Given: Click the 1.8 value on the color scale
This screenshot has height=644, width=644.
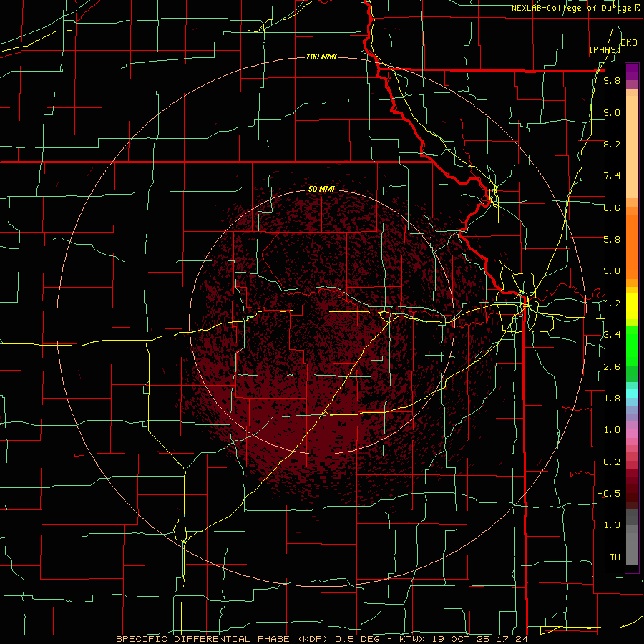Looking at the screenshot, I should [x=612, y=399].
